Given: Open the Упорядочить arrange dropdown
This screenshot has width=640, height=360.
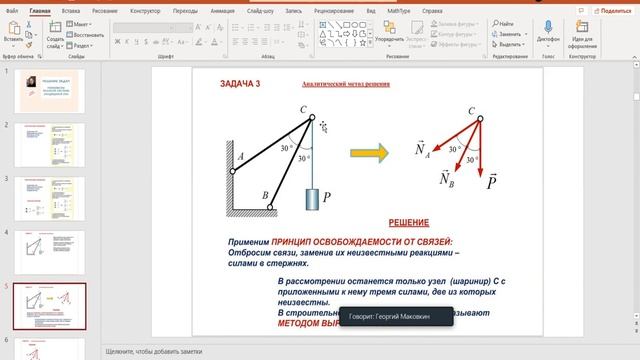Looking at the screenshot, I should coord(389,33).
